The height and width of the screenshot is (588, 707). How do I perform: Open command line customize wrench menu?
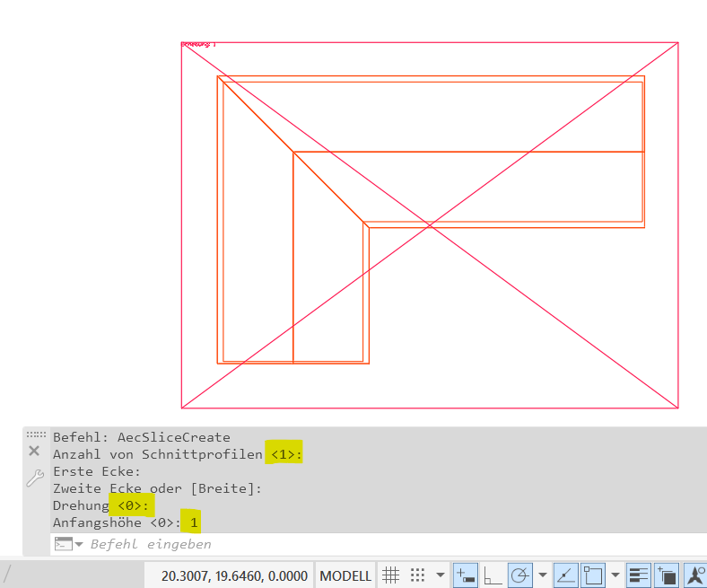pos(34,479)
